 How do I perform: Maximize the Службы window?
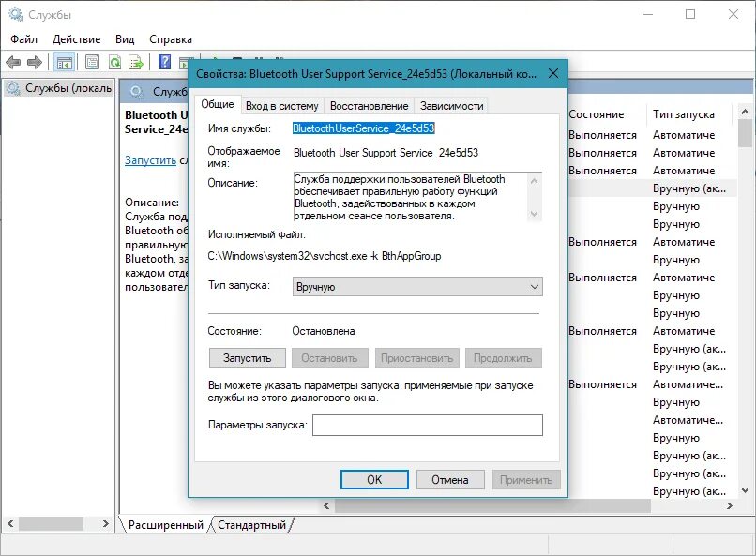690,14
